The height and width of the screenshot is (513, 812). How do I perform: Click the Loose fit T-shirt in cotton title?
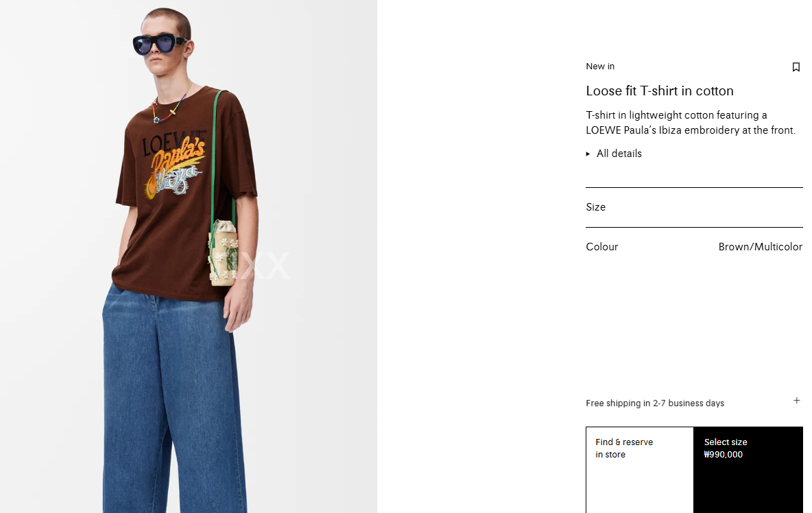(x=659, y=91)
